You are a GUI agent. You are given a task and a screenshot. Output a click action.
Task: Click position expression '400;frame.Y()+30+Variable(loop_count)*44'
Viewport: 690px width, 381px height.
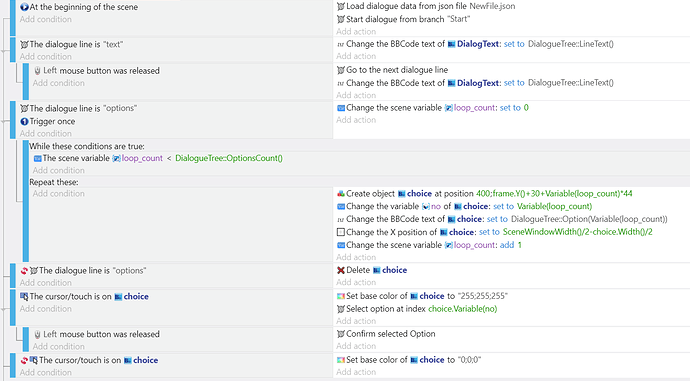click(554, 194)
